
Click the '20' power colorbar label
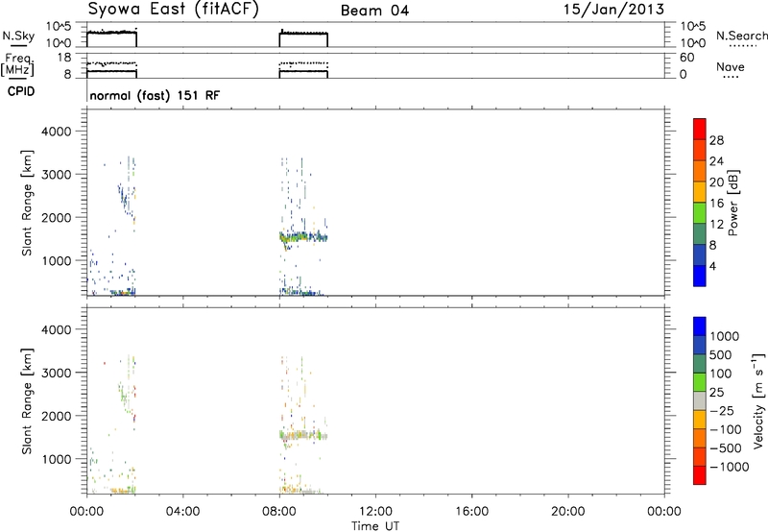pyautogui.click(x=716, y=182)
